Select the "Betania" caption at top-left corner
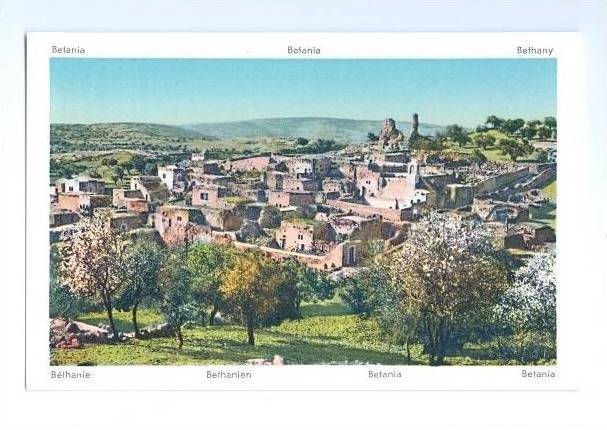 [x=68, y=50]
